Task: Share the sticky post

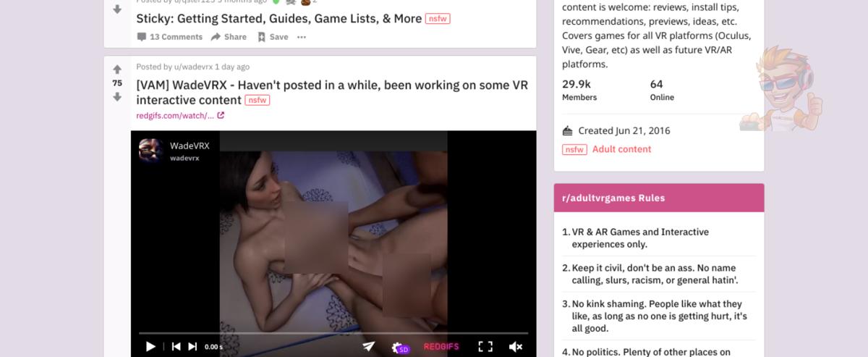Action: coord(229,37)
